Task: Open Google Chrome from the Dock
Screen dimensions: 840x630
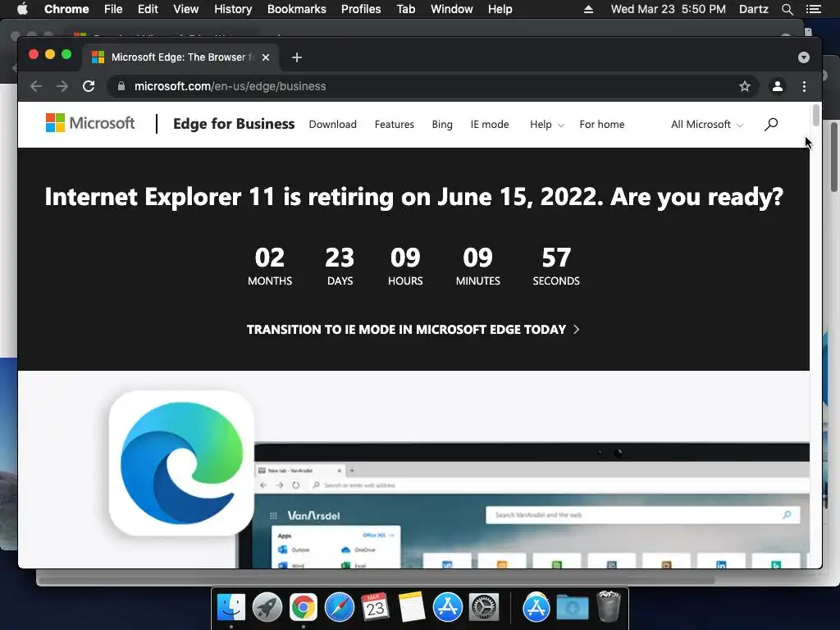Action: click(x=304, y=607)
